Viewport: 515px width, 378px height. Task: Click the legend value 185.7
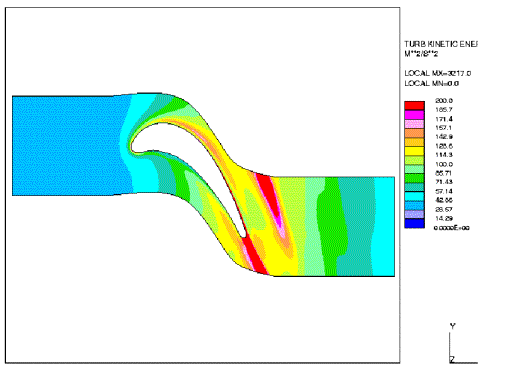click(444, 110)
